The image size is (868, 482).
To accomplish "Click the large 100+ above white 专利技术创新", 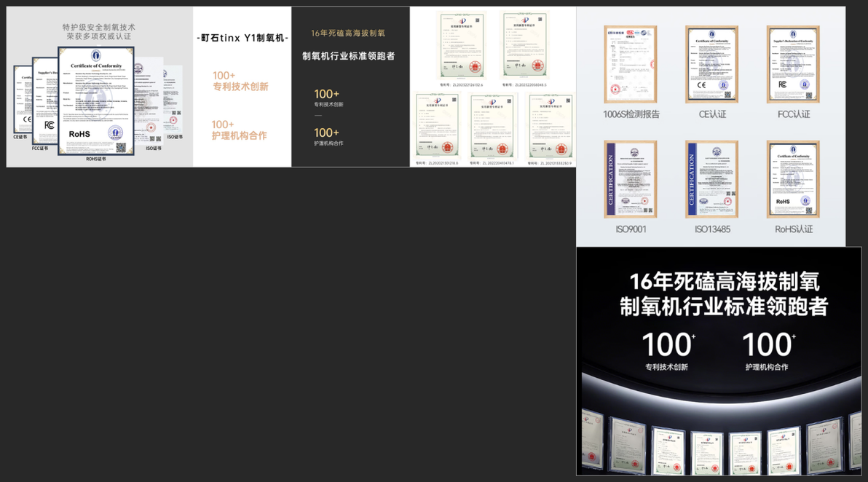I will point(668,344).
